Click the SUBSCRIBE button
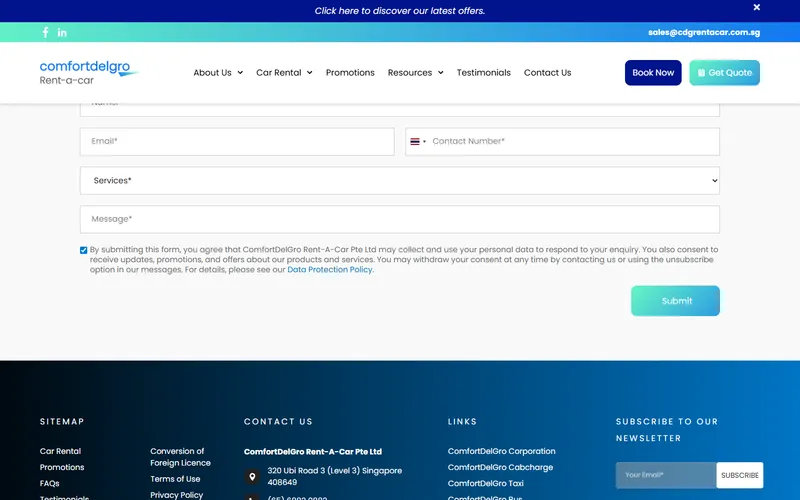Image resolution: width=800 pixels, height=500 pixels. (x=740, y=475)
